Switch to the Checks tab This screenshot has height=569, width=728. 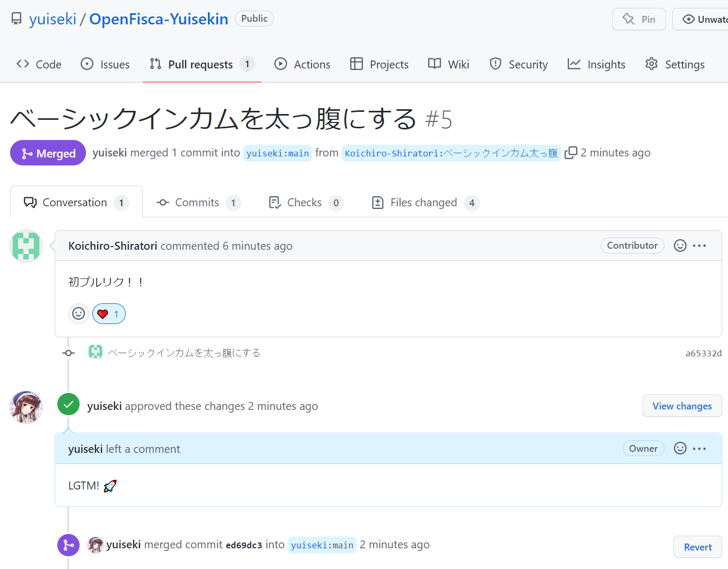(x=306, y=203)
